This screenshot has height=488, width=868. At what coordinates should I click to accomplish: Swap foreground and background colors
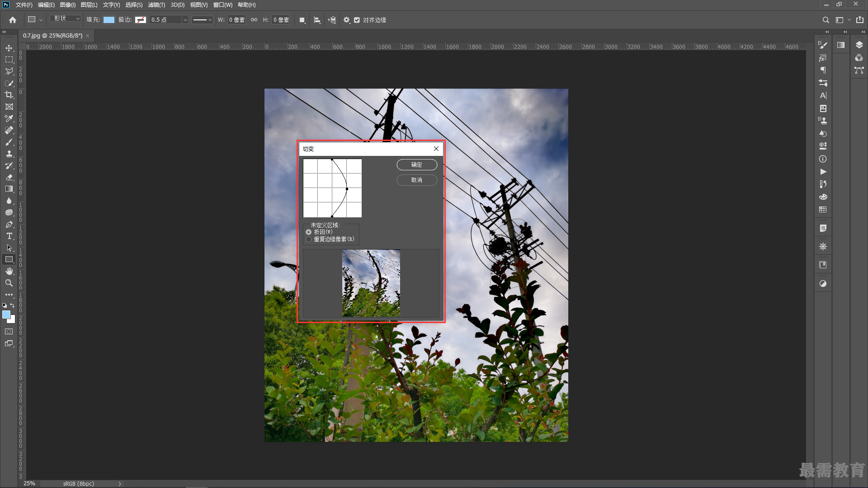[13, 306]
